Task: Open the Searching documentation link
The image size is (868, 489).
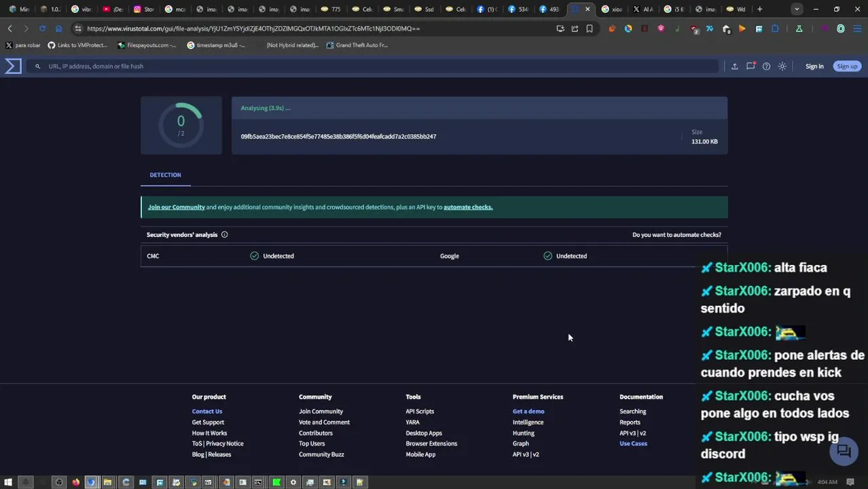Action: [632, 412]
